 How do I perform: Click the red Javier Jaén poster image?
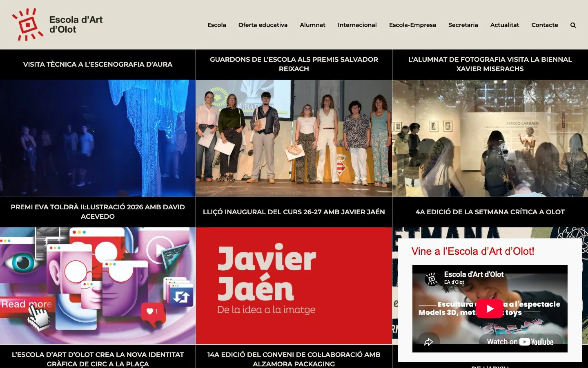294,286
